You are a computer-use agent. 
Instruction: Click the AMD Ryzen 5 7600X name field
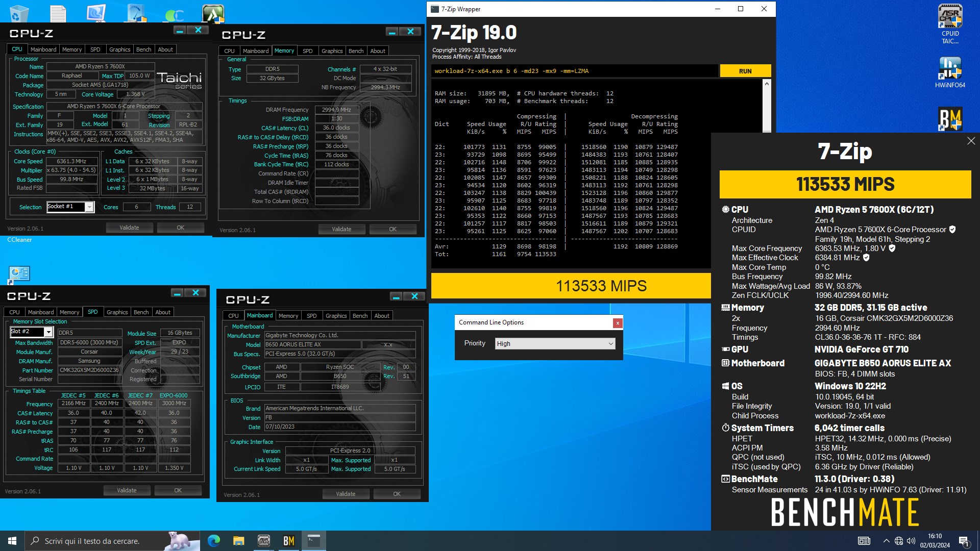(100, 67)
